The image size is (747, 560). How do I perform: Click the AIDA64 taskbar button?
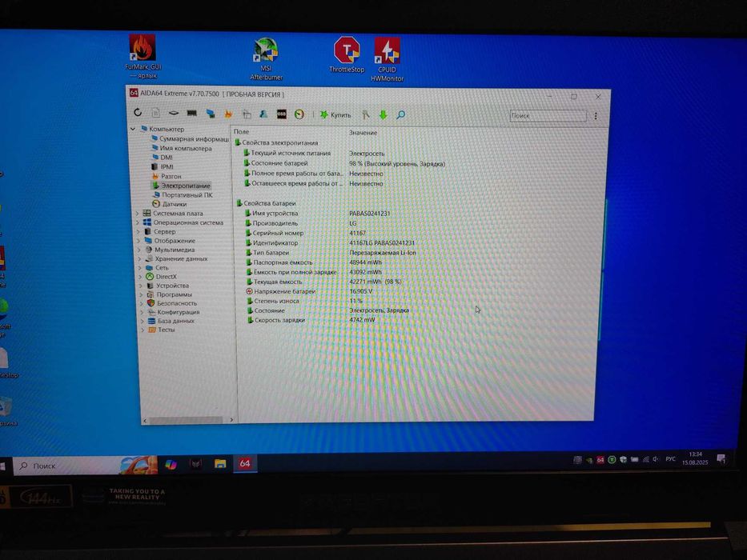pyautogui.click(x=245, y=463)
